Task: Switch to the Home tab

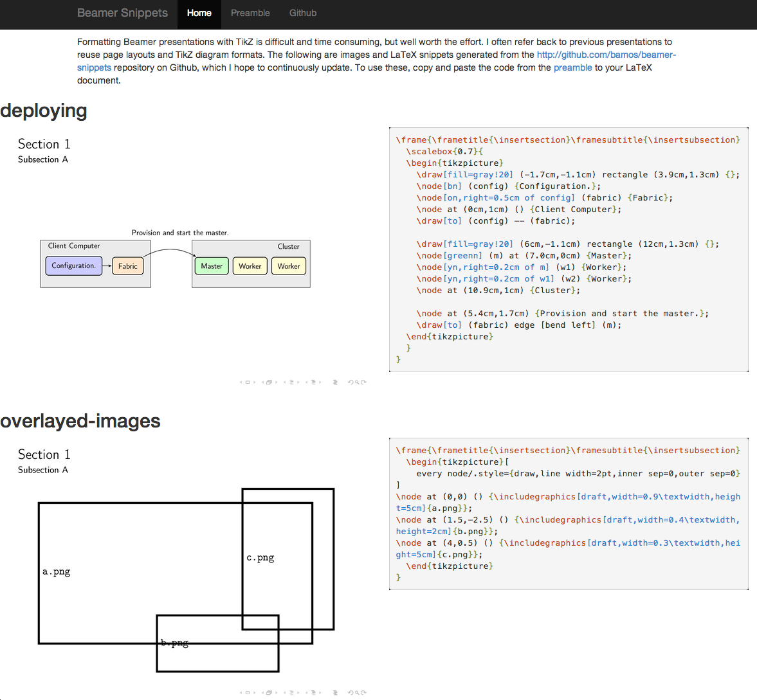Action: point(199,13)
